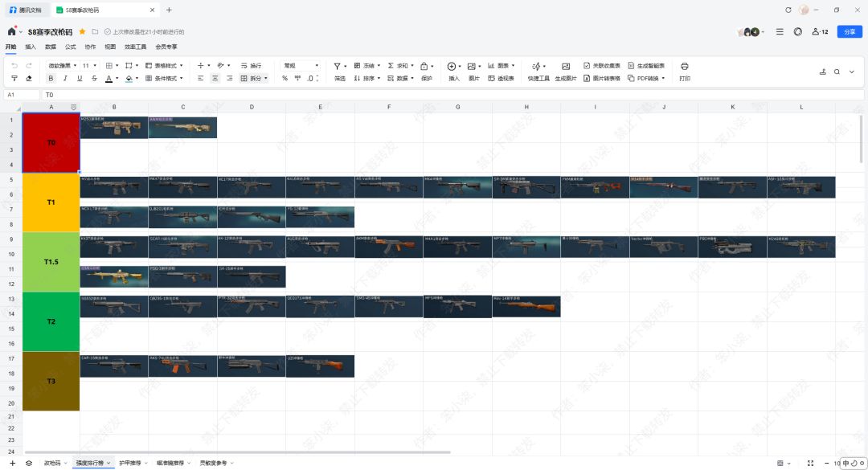The height and width of the screenshot is (470, 868).
Task: Click the 插入 insert plus icon
Action: [x=452, y=66]
